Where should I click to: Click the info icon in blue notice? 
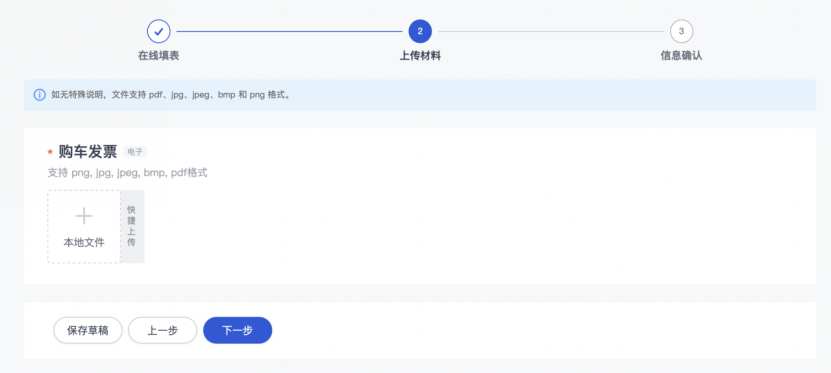pyautogui.click(x=40, y=95)
